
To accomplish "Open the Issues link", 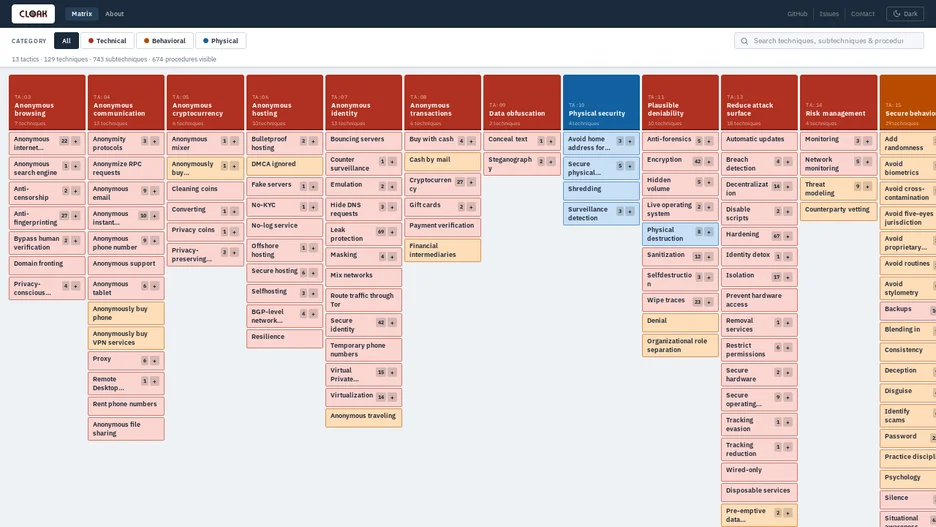I will (829, 14).
